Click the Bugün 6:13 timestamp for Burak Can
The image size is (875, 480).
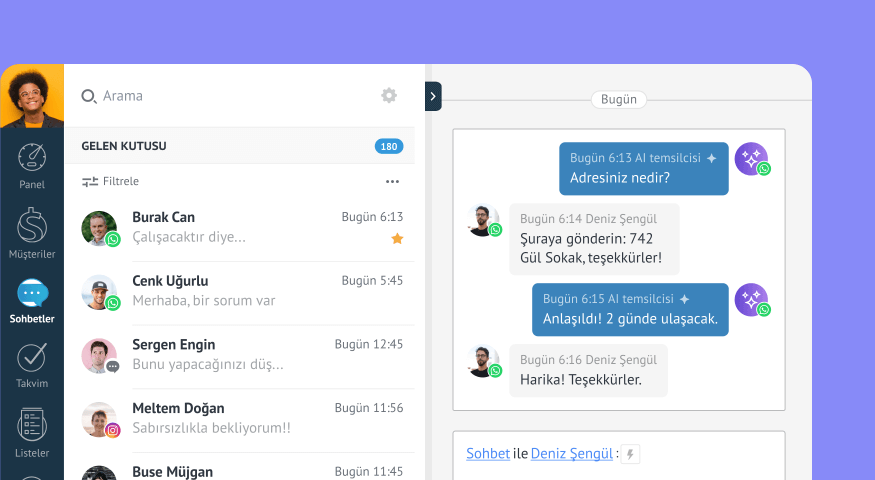[x=372, y=217]
